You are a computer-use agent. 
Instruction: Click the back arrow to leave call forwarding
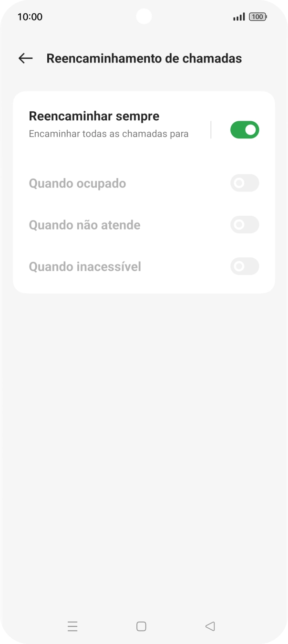24,58
